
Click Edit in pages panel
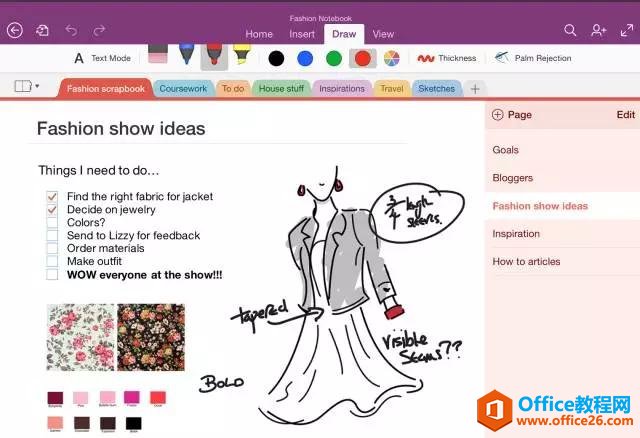625,115
